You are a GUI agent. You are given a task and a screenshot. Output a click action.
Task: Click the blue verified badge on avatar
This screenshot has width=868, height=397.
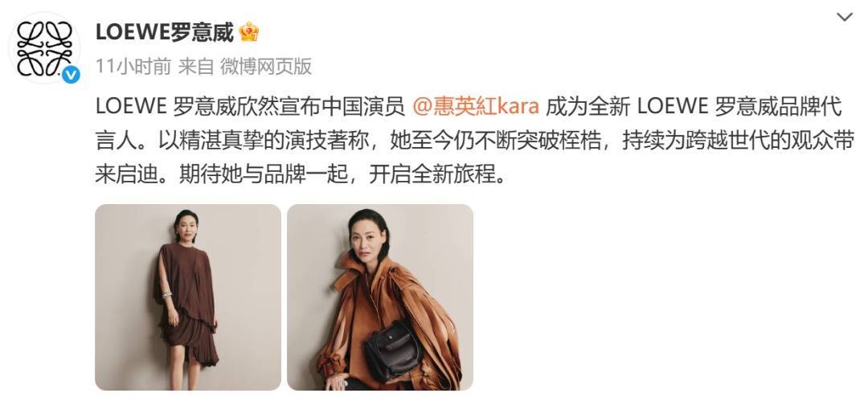coord(71,74)
